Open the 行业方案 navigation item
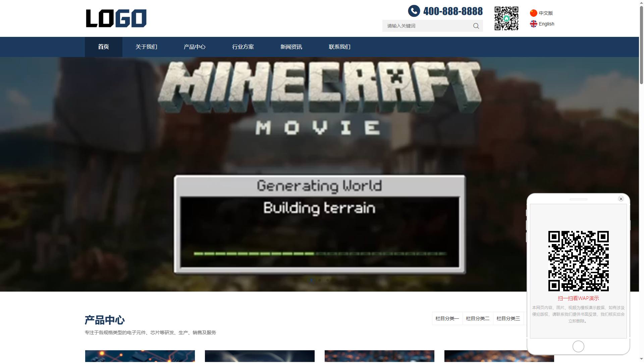 [243, 47]
